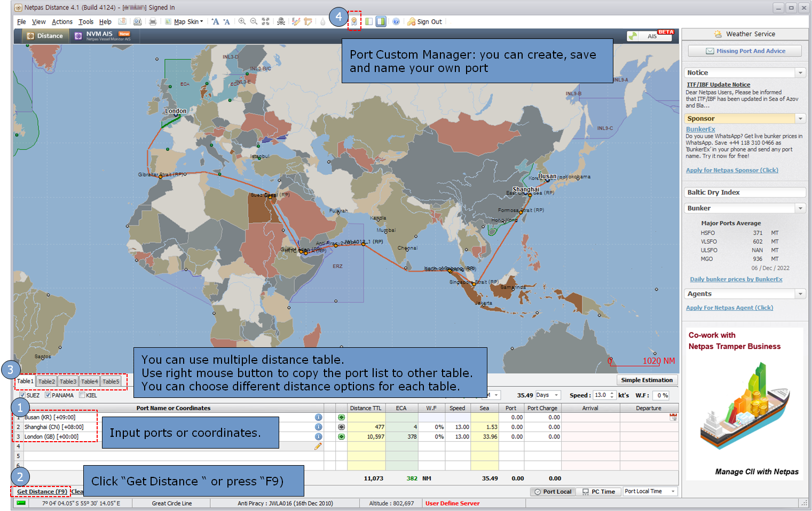This screenshot has height=511, width=812.
Task: Click the decrease font size icon
Action: pos(227,22)
